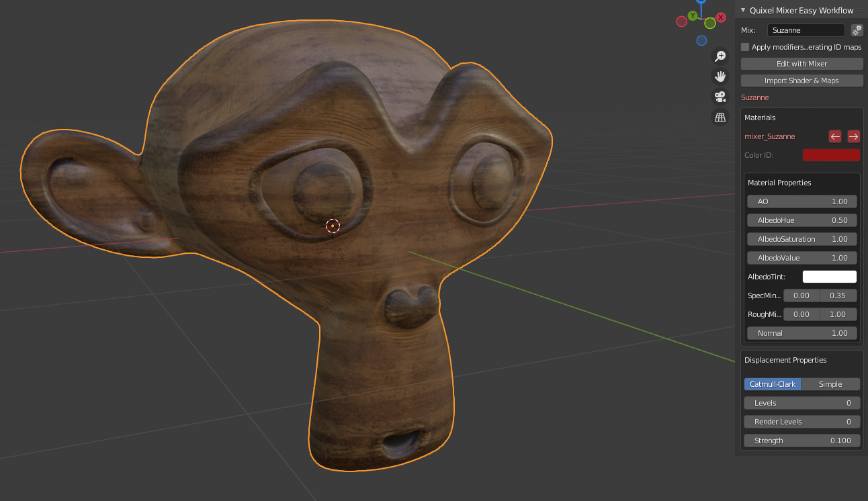The height and width of the screenshot is (501, 868).
Task: Click the Materials section heading
Action: click(760, 118)
